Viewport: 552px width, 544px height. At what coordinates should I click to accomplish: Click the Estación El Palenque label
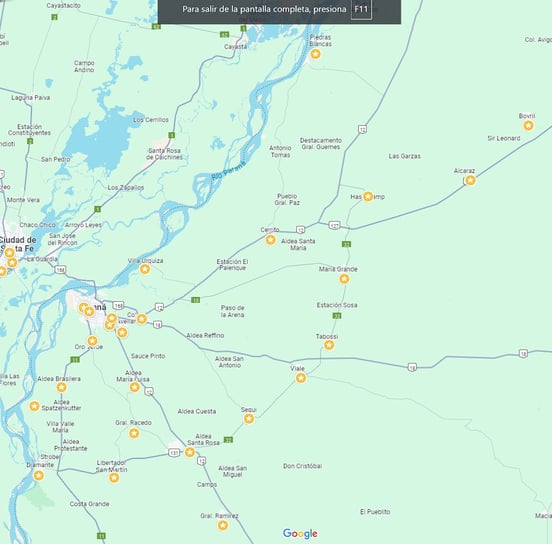tap(232, 264)
